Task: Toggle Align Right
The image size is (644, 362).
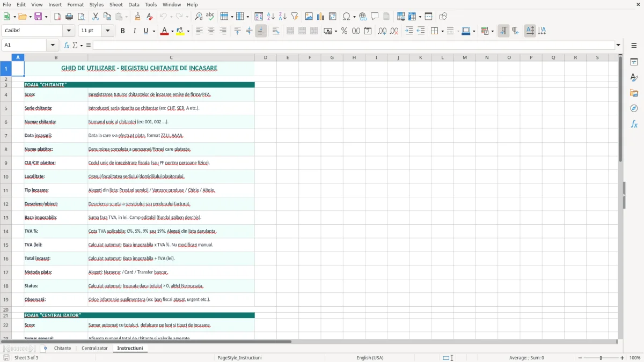Action: [x=223, y=31]
